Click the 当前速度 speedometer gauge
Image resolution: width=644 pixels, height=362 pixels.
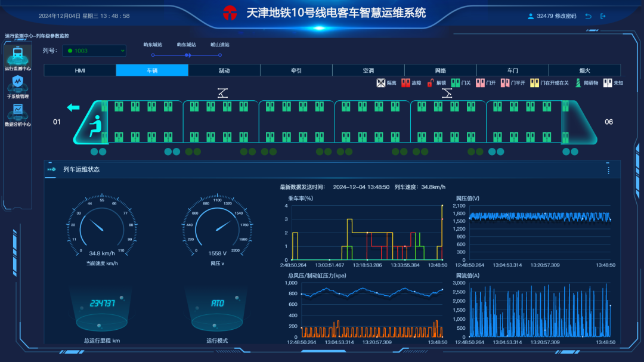pos(102,225)
